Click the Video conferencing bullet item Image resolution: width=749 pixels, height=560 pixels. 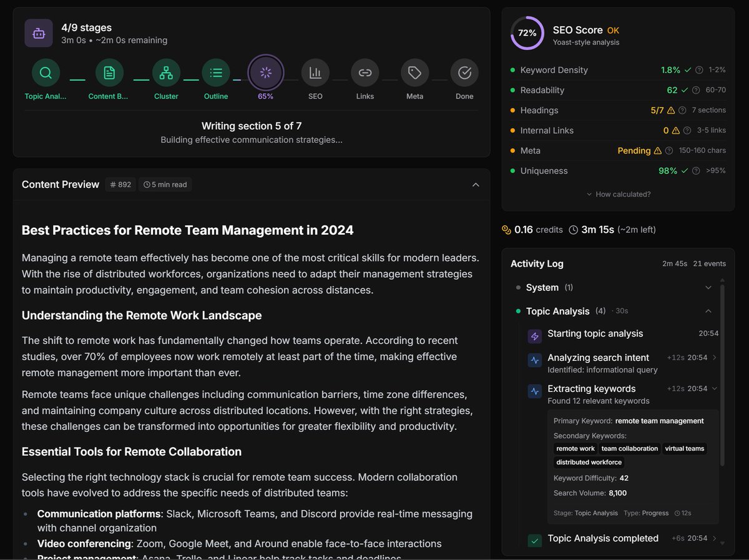239,544
